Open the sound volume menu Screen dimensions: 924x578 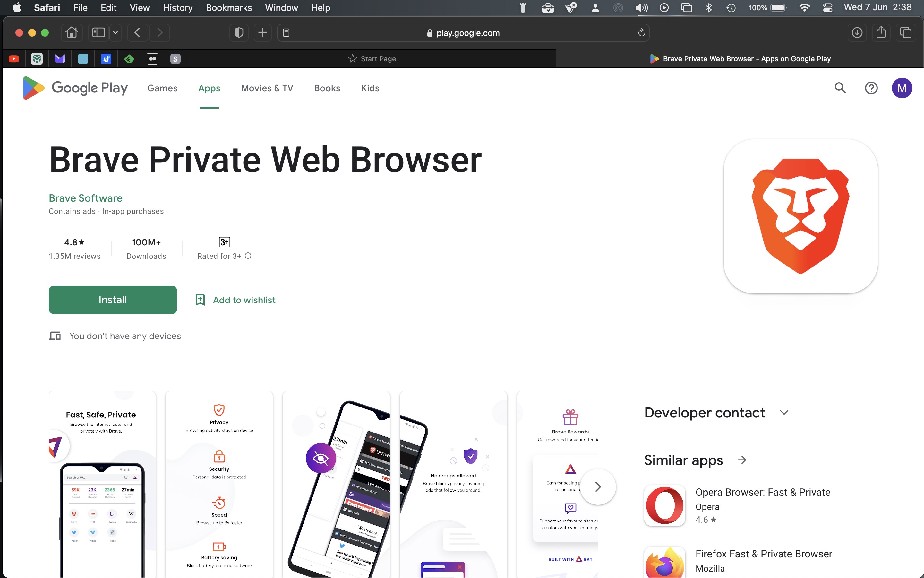[641, 8]
